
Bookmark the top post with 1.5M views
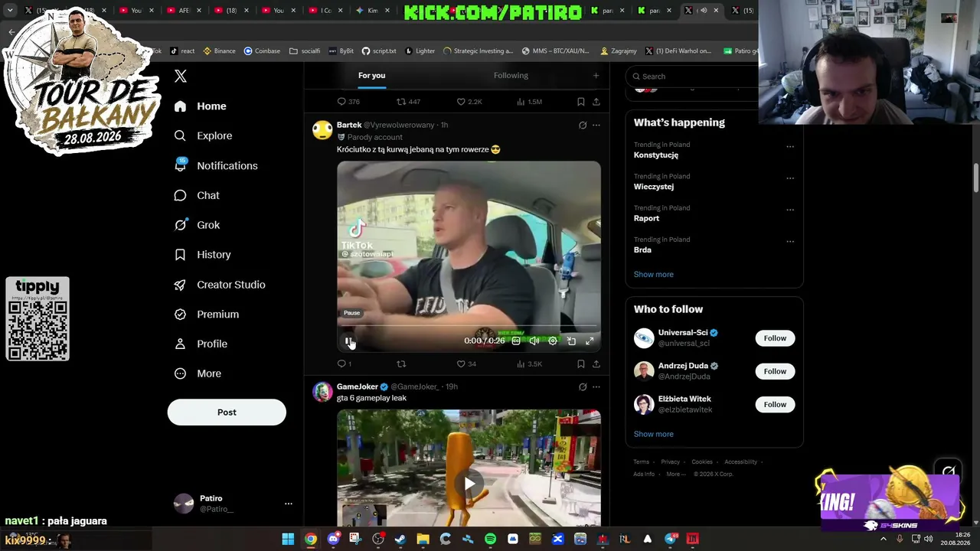[581, 102]
